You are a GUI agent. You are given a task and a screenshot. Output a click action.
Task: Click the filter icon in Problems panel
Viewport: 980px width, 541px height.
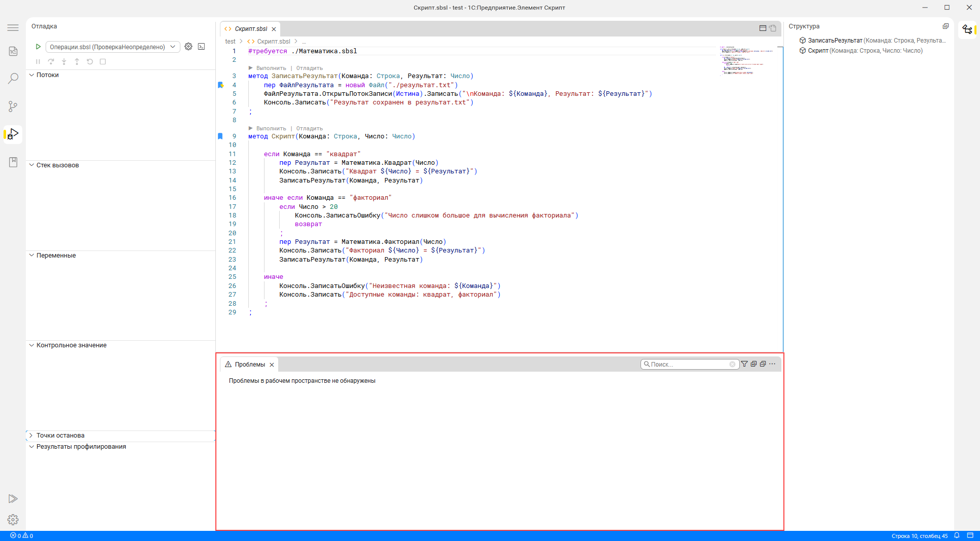tap(744, 364)
